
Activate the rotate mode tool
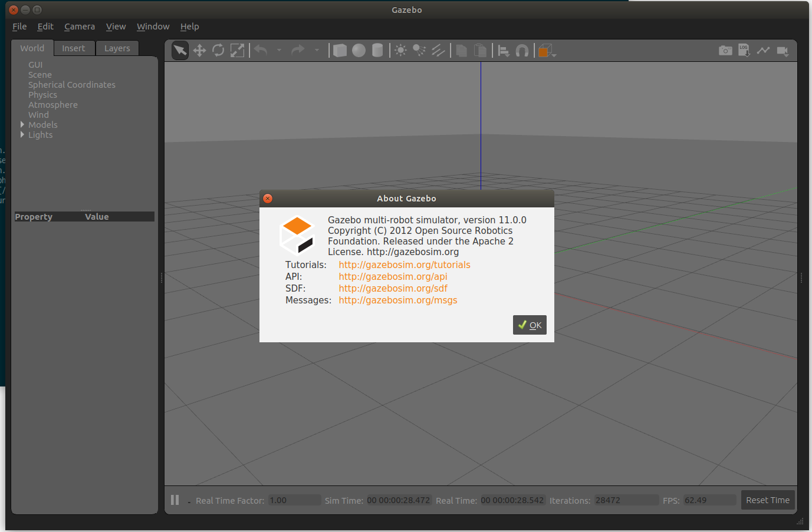218,51
